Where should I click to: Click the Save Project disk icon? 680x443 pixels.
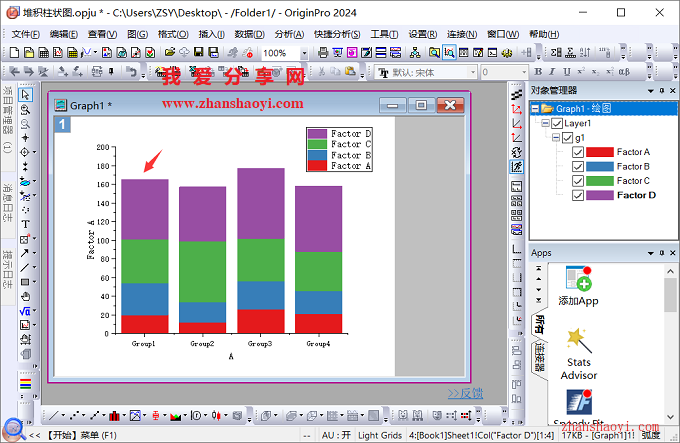coord(199,53)
